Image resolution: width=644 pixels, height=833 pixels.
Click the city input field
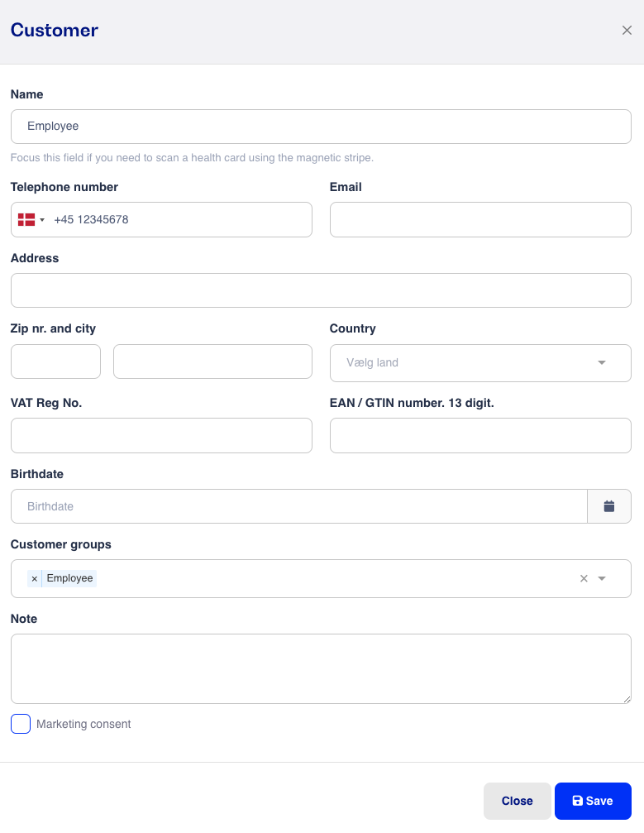coord(213,361)
